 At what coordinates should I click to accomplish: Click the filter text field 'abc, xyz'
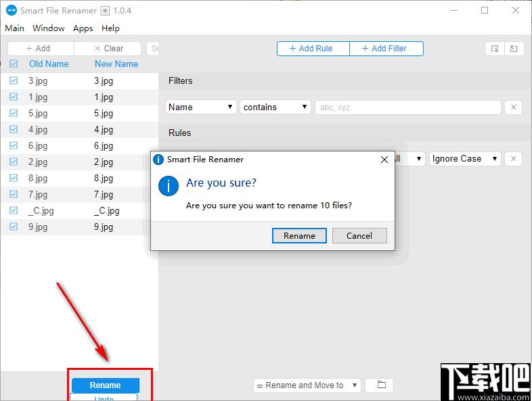[x=407, y=107]
